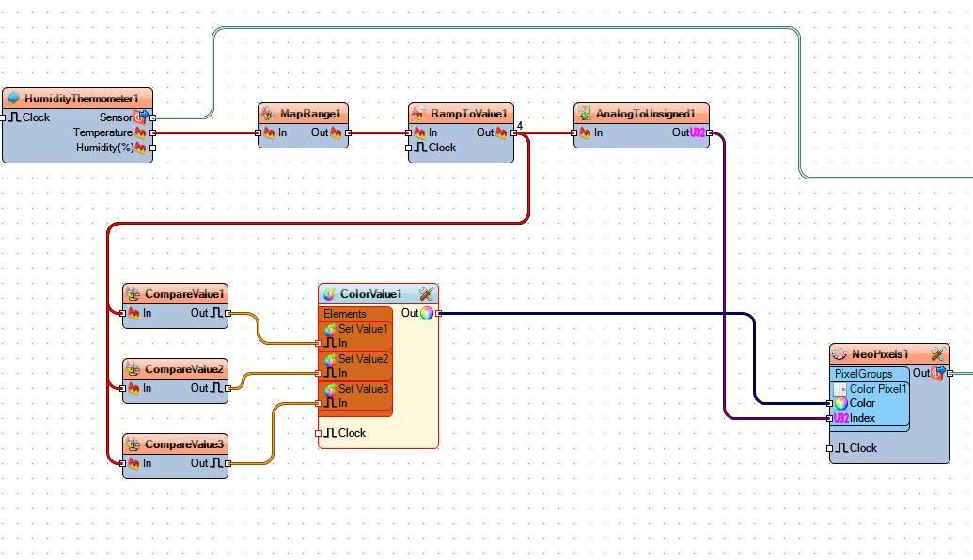
Task: Click the CompareValue1 In pin
Action: pos(122,313)
